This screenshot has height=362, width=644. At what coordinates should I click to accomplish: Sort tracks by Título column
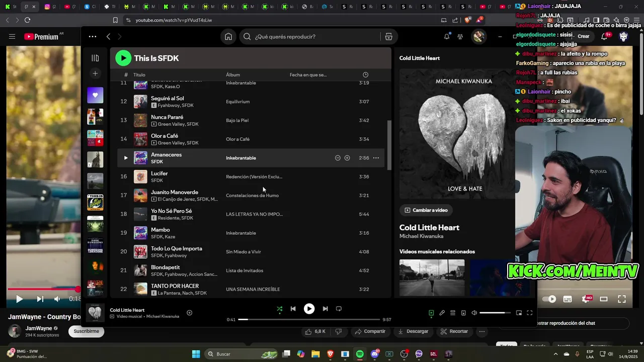pos(139,75)
